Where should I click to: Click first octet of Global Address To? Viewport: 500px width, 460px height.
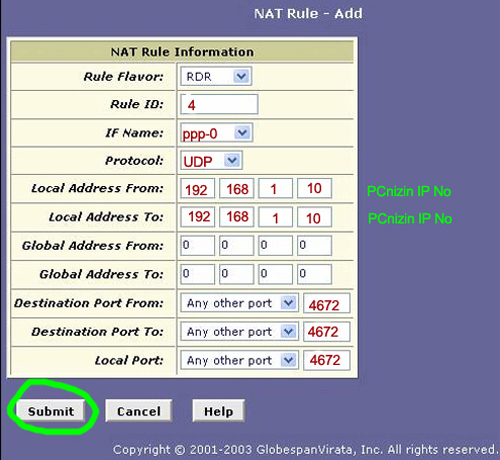(x=197, y=274)
